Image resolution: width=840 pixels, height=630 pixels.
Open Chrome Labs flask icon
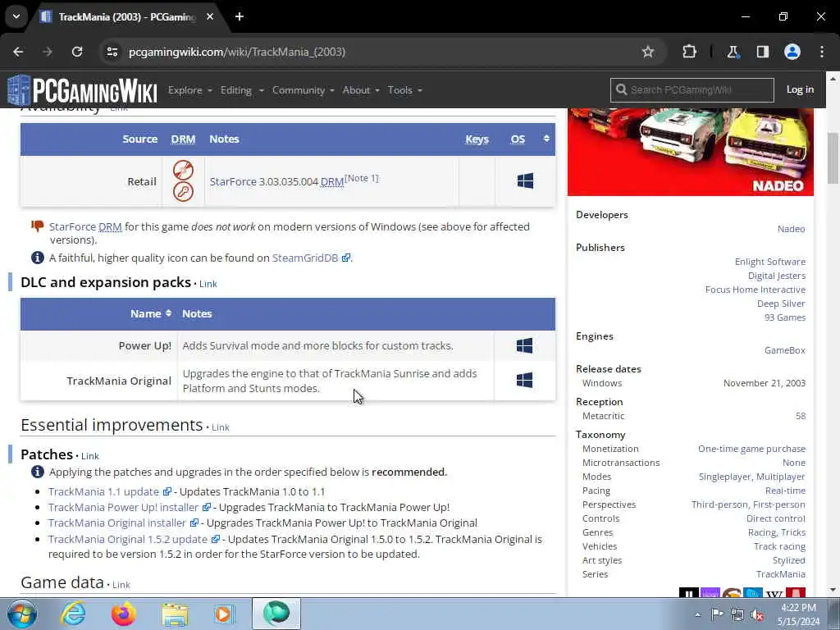click(733, 52)
